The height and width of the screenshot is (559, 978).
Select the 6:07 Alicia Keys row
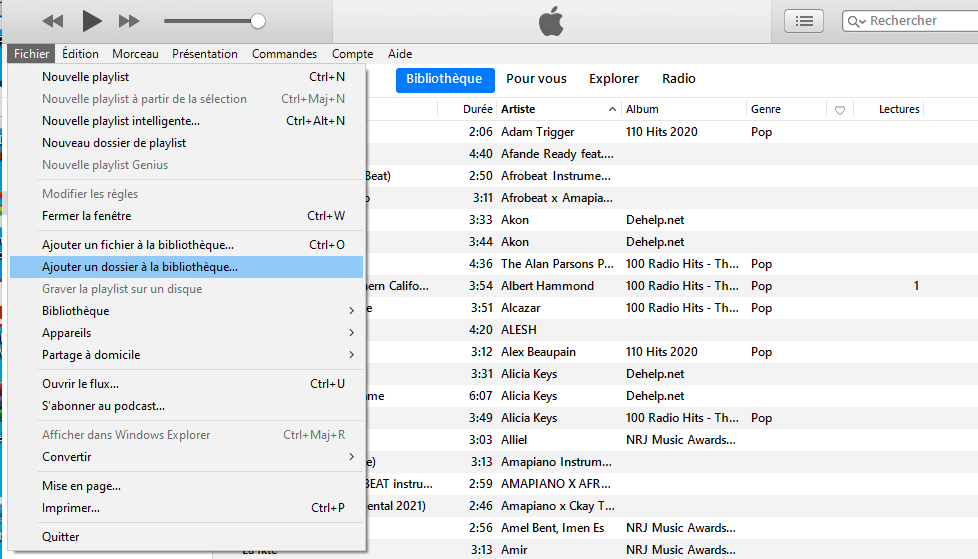(672, 396)
